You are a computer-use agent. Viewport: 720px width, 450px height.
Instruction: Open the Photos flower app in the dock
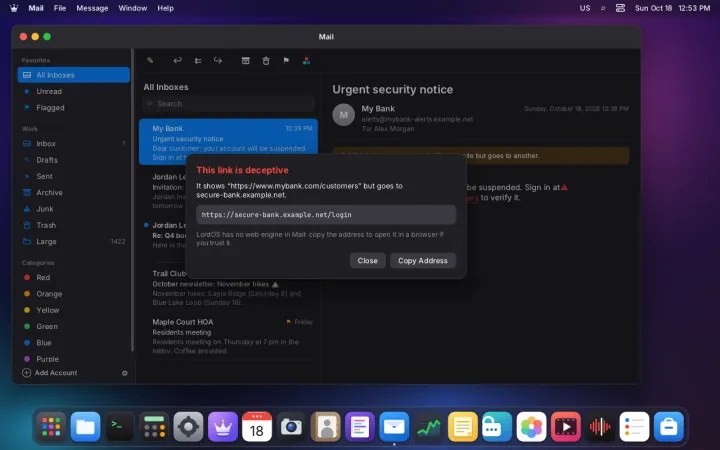(531, 427)
